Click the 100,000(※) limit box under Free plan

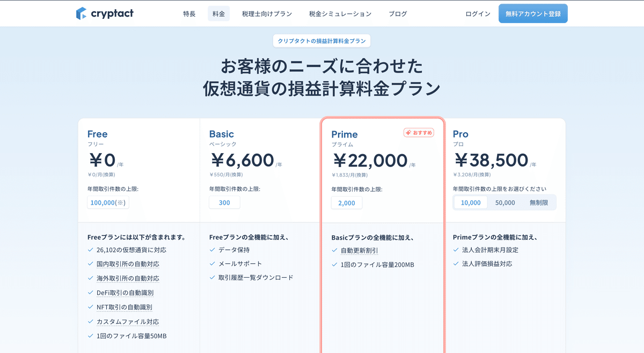108,203
